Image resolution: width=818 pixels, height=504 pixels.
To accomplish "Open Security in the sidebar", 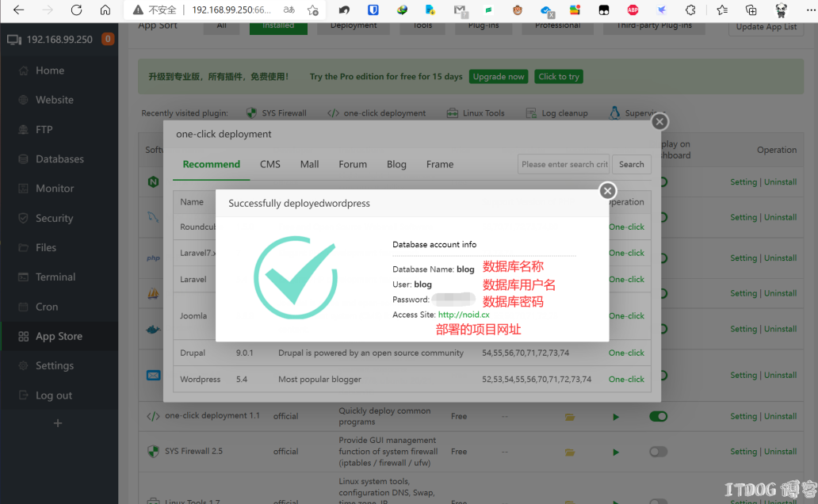I will point(54,218).
